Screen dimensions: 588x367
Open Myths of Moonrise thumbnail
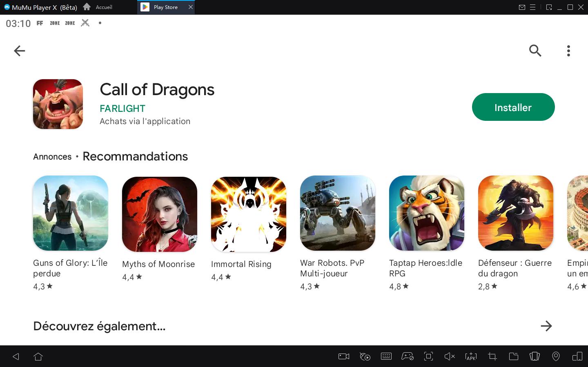click(x=160, y=214)
